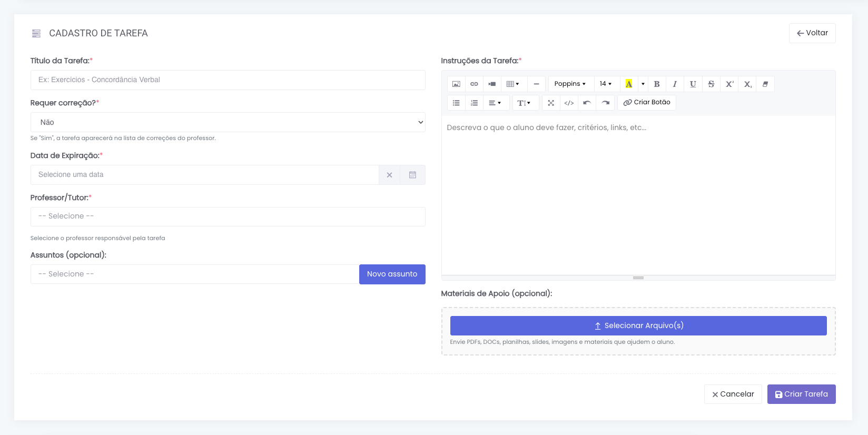Click the eraser clear-formatting icon
The image size is (868, 435).
coord(765,84)
